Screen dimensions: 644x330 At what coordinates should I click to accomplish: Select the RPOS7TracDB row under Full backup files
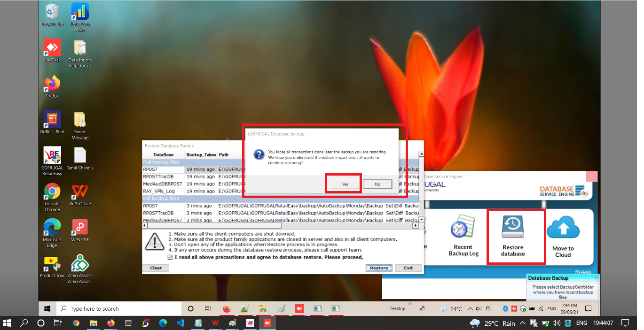click(x=281, y=177)
